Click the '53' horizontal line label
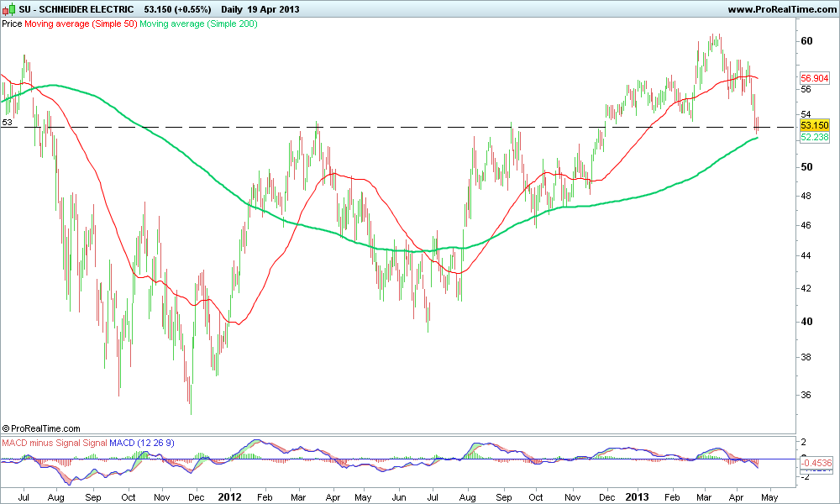The width and height of the screenshot is (840, 504). click(7, 122)
